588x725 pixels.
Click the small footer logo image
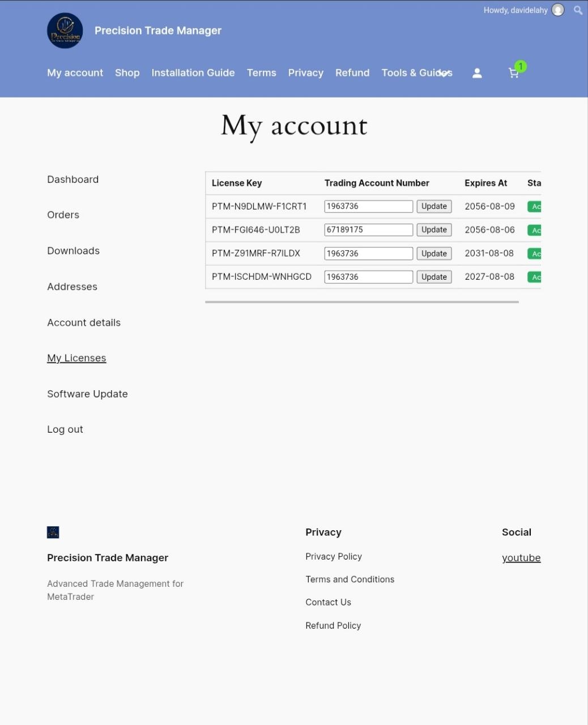coord(53,532)
